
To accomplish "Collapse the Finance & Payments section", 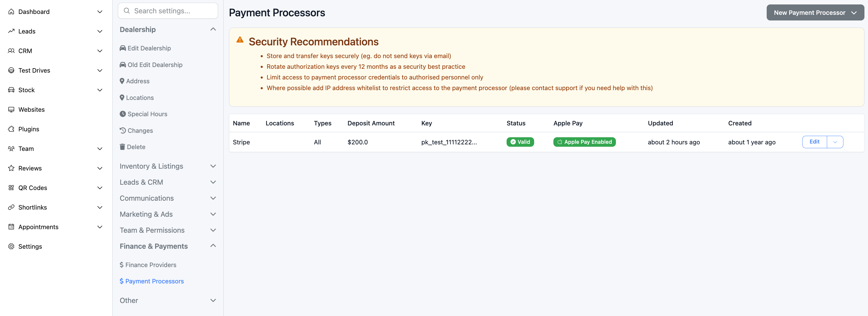I will pos(213,246).
